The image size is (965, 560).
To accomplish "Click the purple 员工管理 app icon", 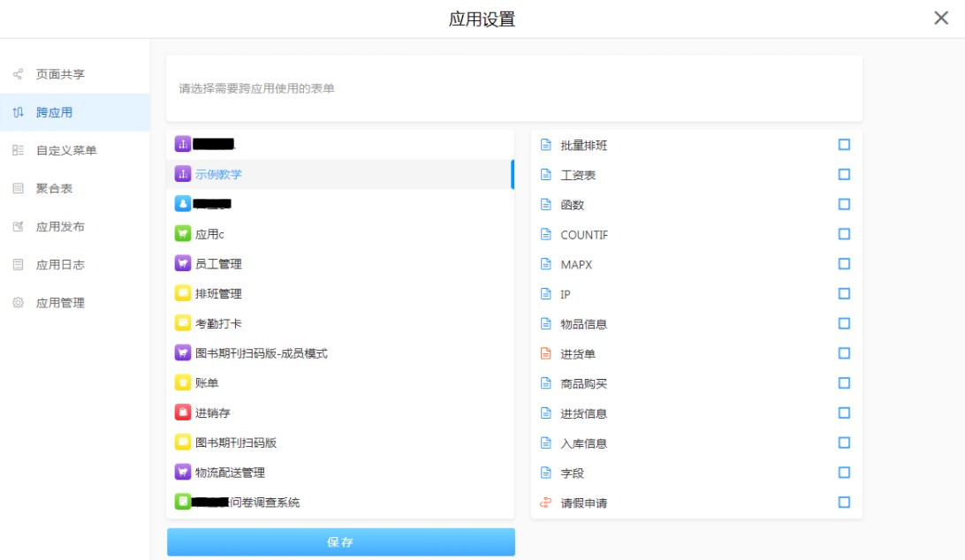I will [x=183, y=263].
